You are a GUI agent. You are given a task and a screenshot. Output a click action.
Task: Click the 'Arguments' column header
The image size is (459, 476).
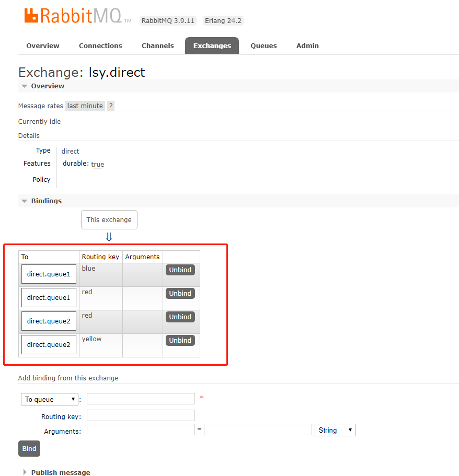click(143, 257)
